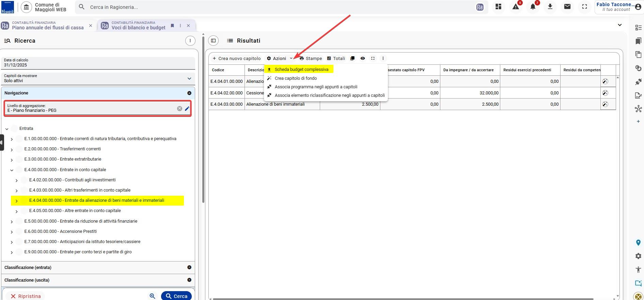The image size is (644, 300).
Task: Toggle the eye visibility icon in results toolbar
Action: coord(363,58)
